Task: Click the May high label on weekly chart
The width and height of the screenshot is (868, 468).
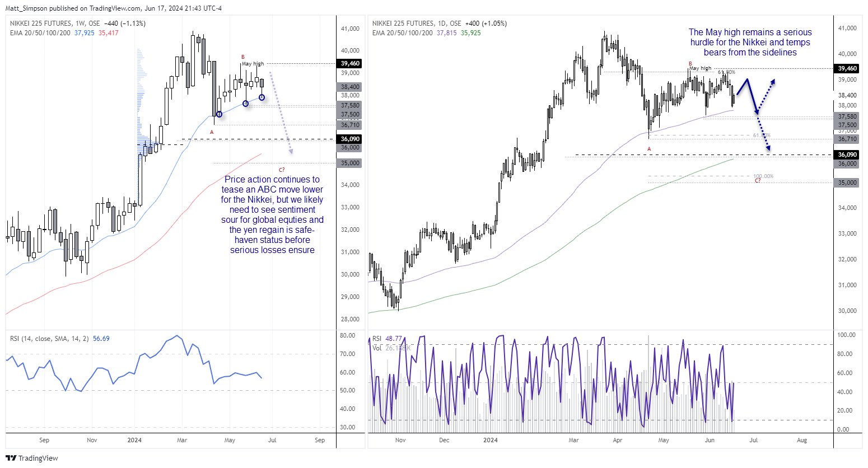Action: tap(253, 64)
